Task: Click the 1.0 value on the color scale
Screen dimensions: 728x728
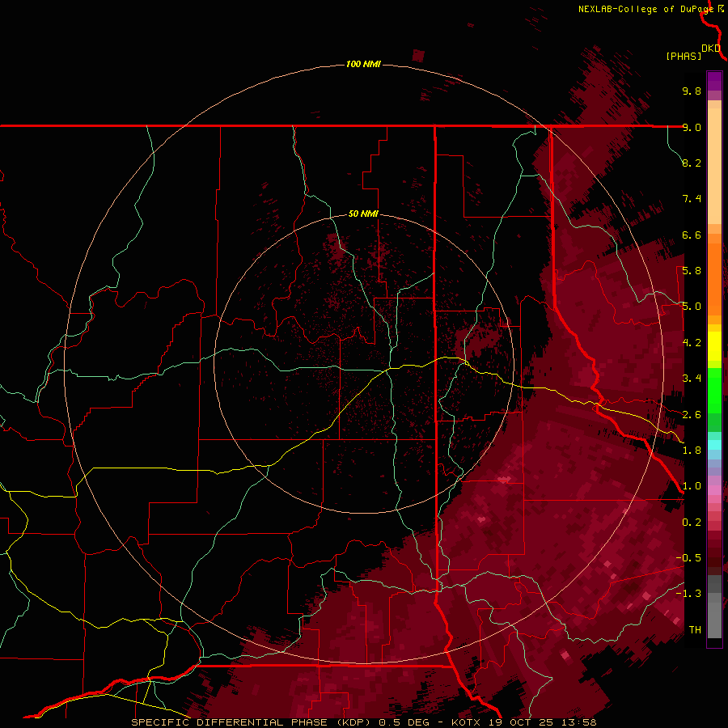Action: coord(692,486)
